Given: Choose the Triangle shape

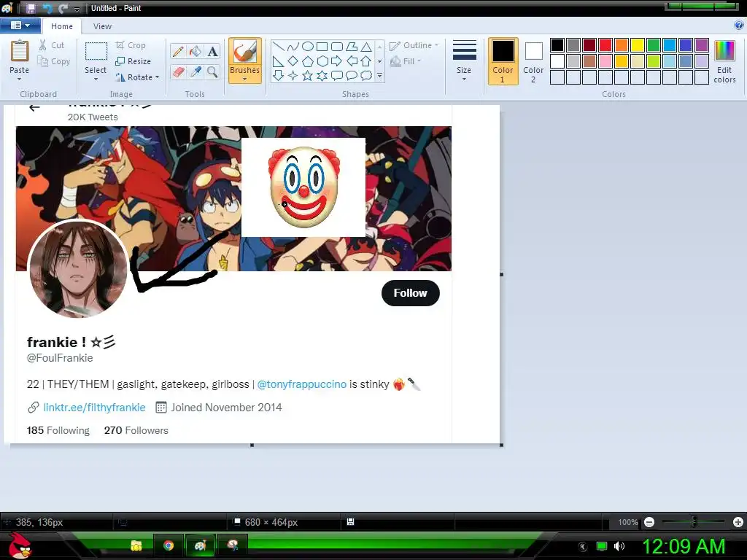Looking at the screenshot, I should pyautogui.click(x=366, y=46).
